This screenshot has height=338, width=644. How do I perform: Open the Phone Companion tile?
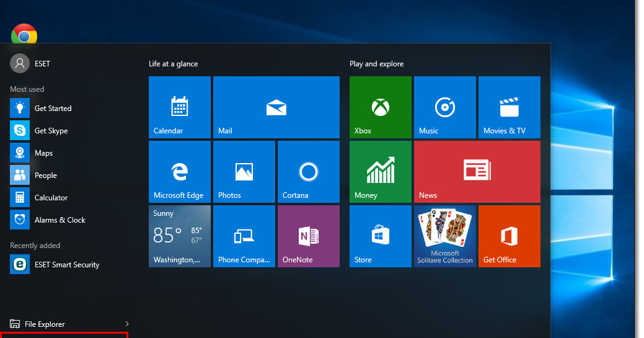pos(244,236)
